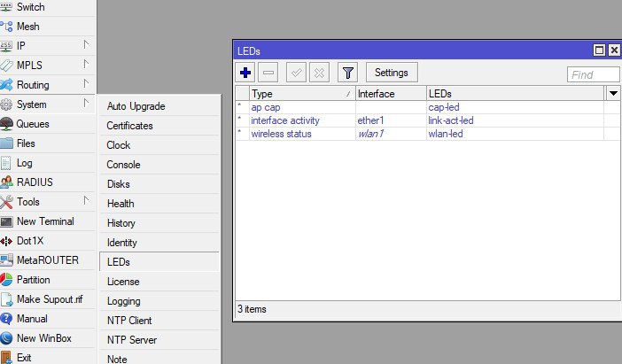Click the Partition pie icon
The height and width of the screenshot is (364, 622).
click(6, 280)
